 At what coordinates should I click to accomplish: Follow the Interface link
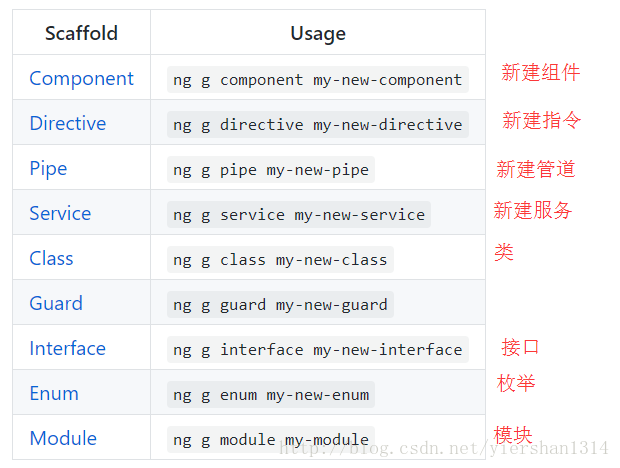pyautogui.click(x=68, y=349)
